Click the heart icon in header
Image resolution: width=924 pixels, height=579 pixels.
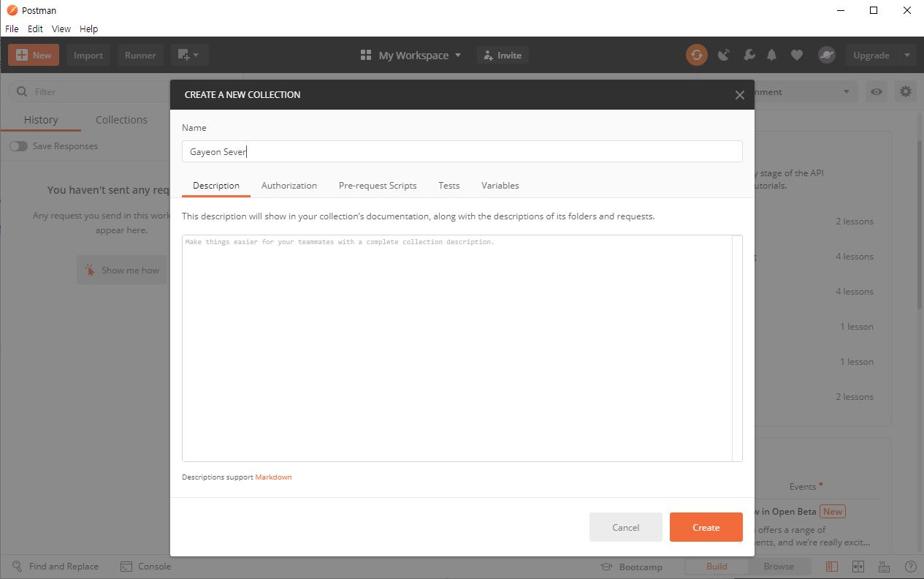797,55
